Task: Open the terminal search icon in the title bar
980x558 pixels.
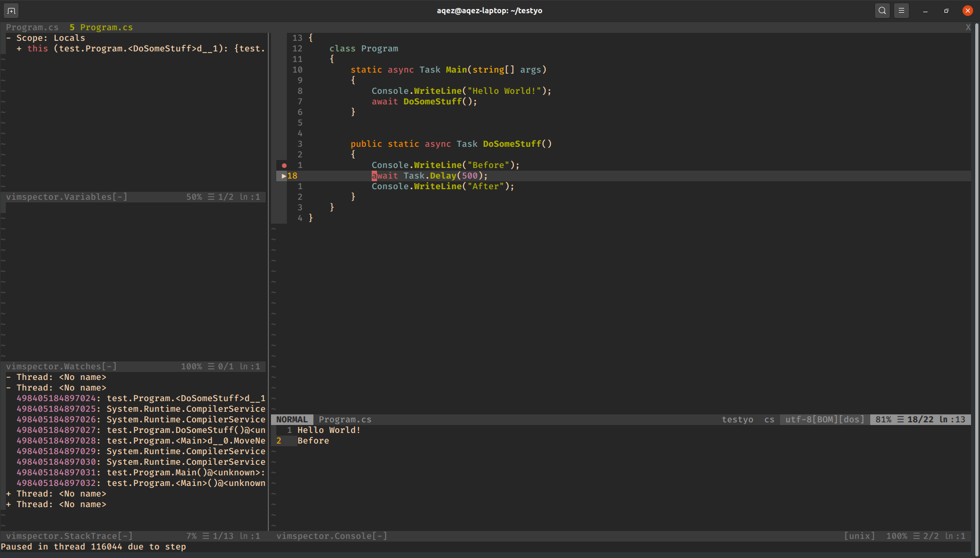Action: 882,11
